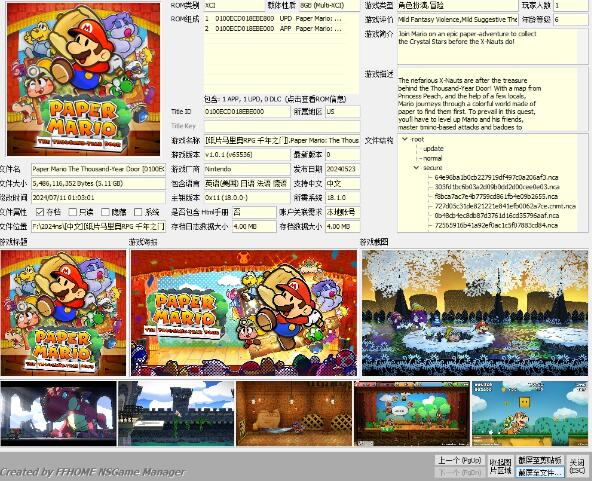This screenshot has height=481, width=592.
Task: Open the large battle scene screenshot
Action: [475, 313]
